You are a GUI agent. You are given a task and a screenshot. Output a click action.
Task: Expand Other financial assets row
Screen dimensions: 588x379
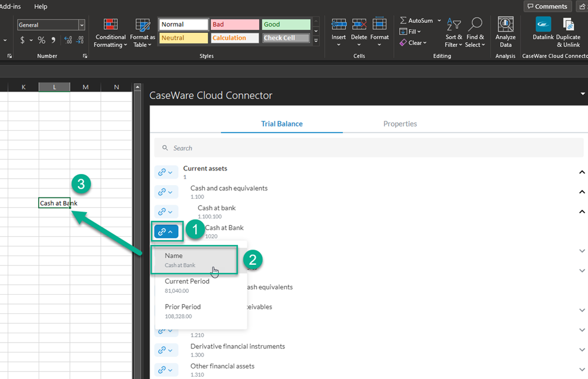pos(582,370)
